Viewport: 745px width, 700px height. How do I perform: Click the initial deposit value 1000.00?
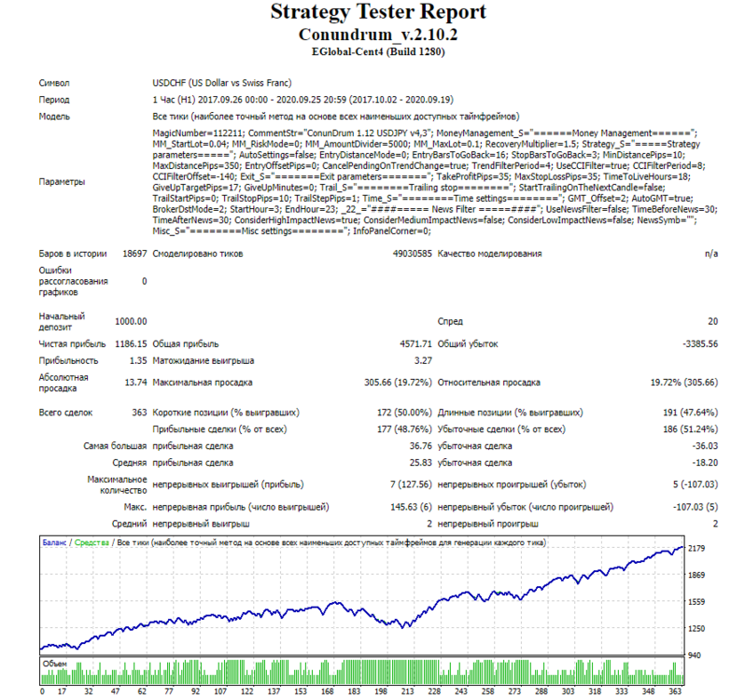[131, 321]
